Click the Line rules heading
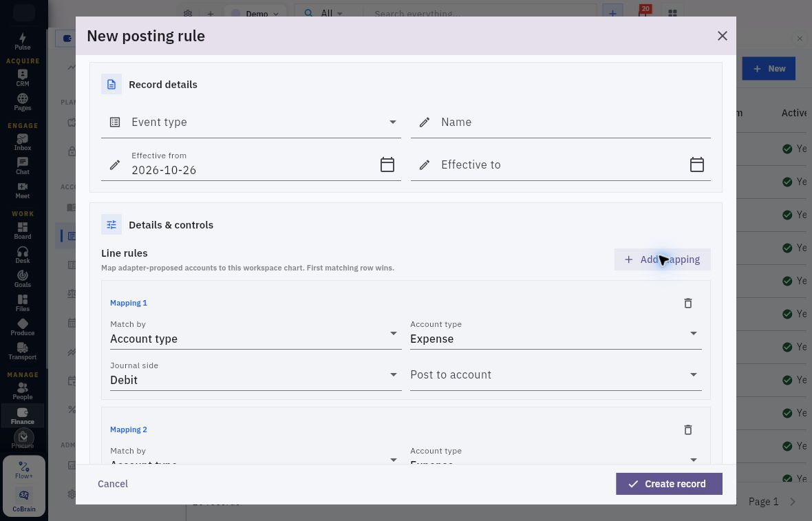This screenshot has width=812, height=521. point(125,253)
